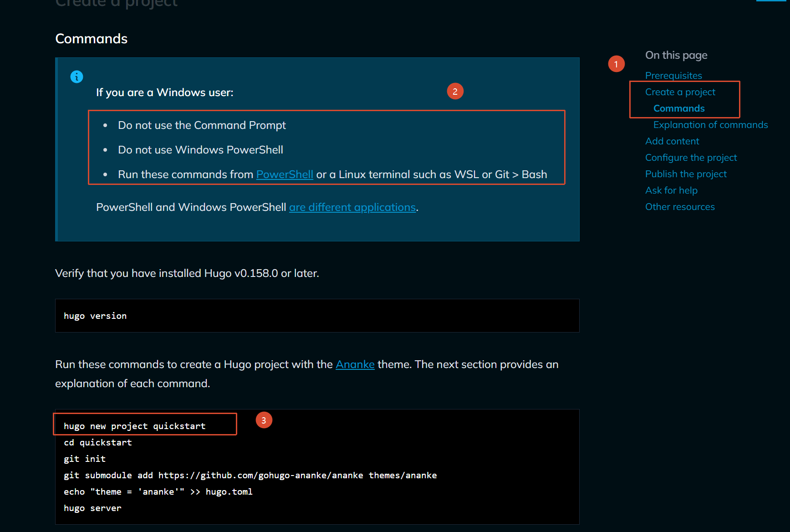Open the Configure the project section
The height and width of the screenshot is (532, 790).
691,158
